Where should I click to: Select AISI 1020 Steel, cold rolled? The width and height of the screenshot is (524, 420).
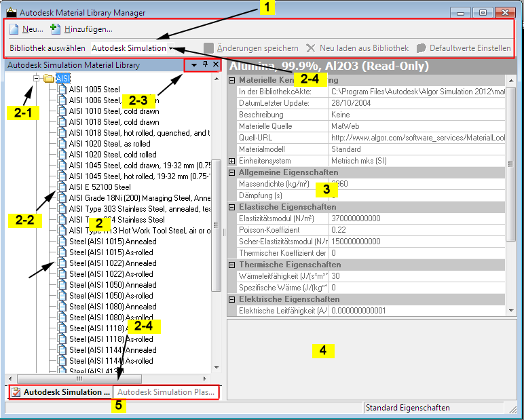tap(113, 155)
